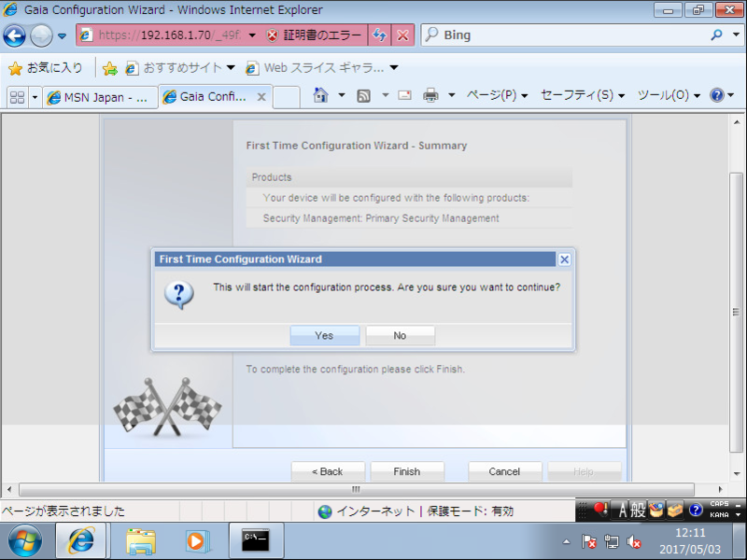Open the Home button dropdown arrow

point(342,95)
